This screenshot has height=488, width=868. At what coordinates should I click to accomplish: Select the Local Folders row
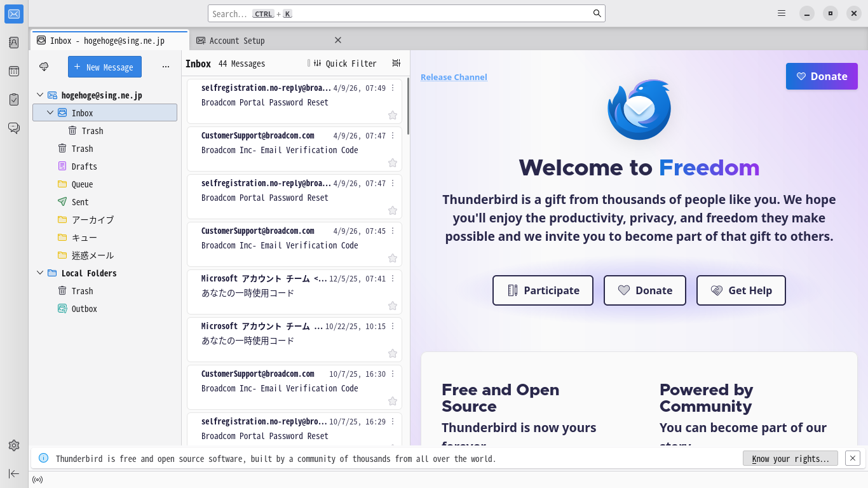tap(105, 273)
